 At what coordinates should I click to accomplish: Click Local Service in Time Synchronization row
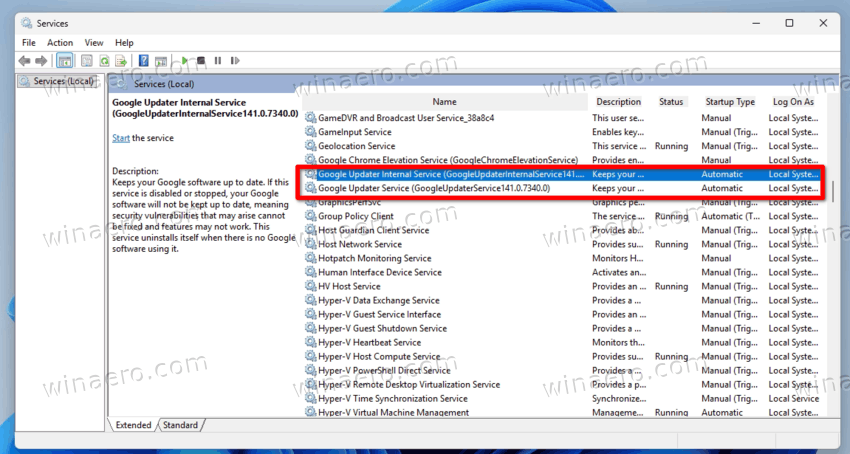click(794, 399)
